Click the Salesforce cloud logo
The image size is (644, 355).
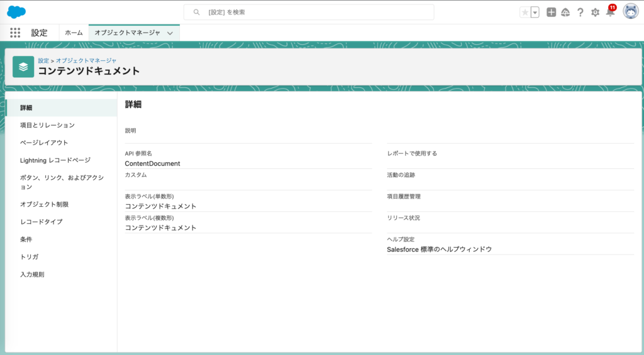[x=16, y=12]
